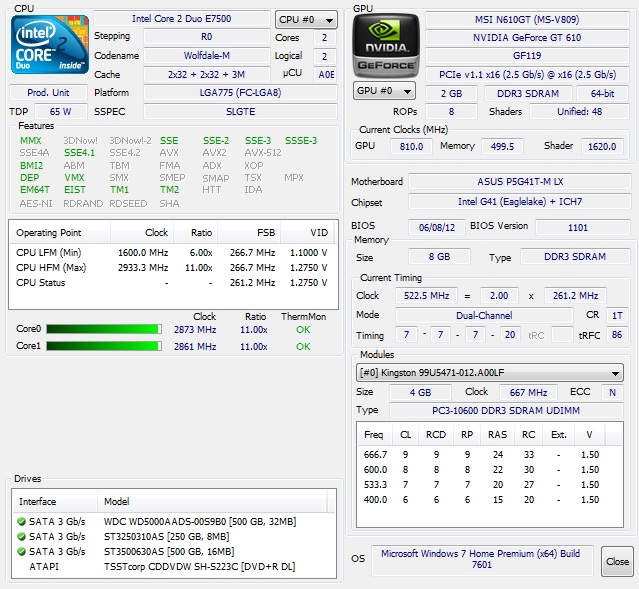The width and height of the screenshot is (639, 589).
Task: Select the 600.0 frequency timing row
Action: pyautogui.click(x=489, y=469)
